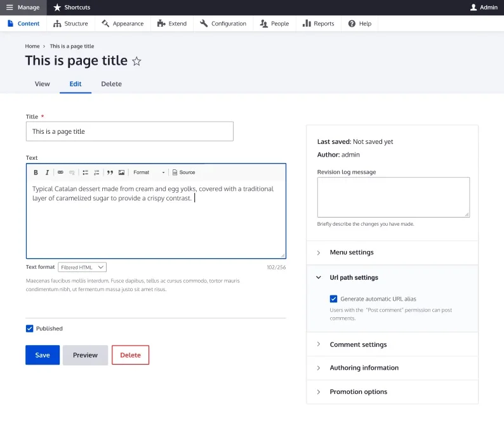Image resolution: width=504 pixels, height=444 pixels.
Task: Open the Format dropdown in the editor
Action: [x=149, y=173]
